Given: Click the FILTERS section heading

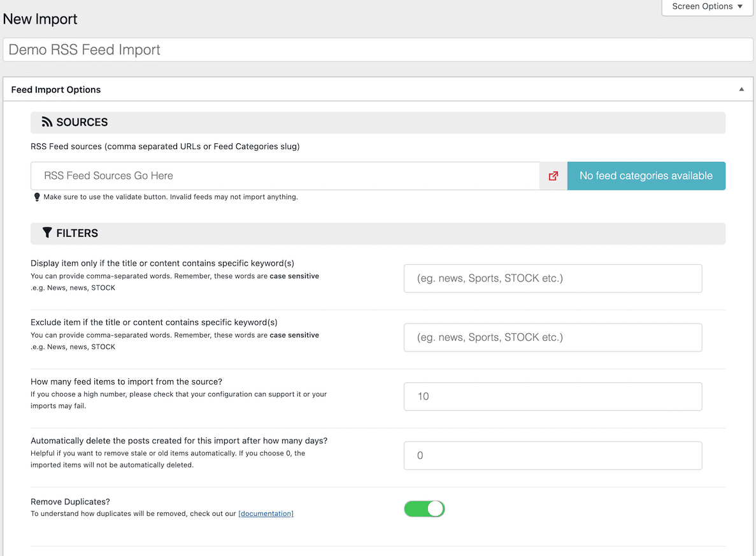Looking at the screenshot, I should point(77,233).
